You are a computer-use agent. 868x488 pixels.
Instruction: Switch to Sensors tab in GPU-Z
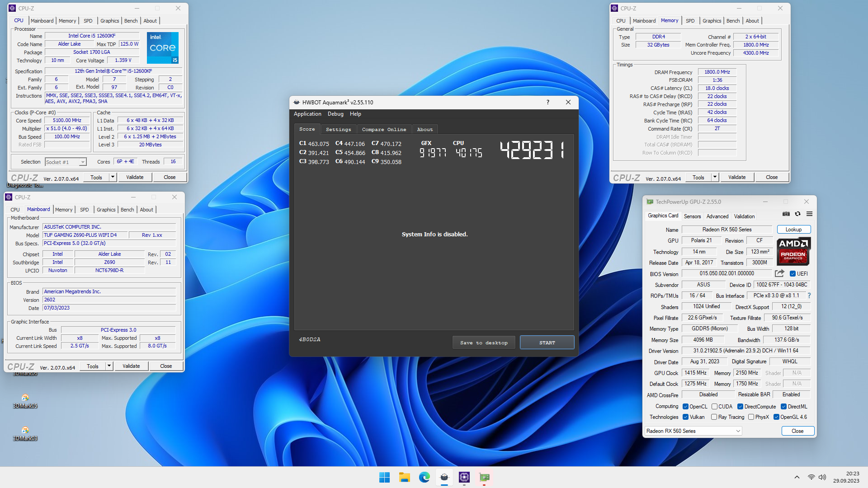click(x=692, y=216)
